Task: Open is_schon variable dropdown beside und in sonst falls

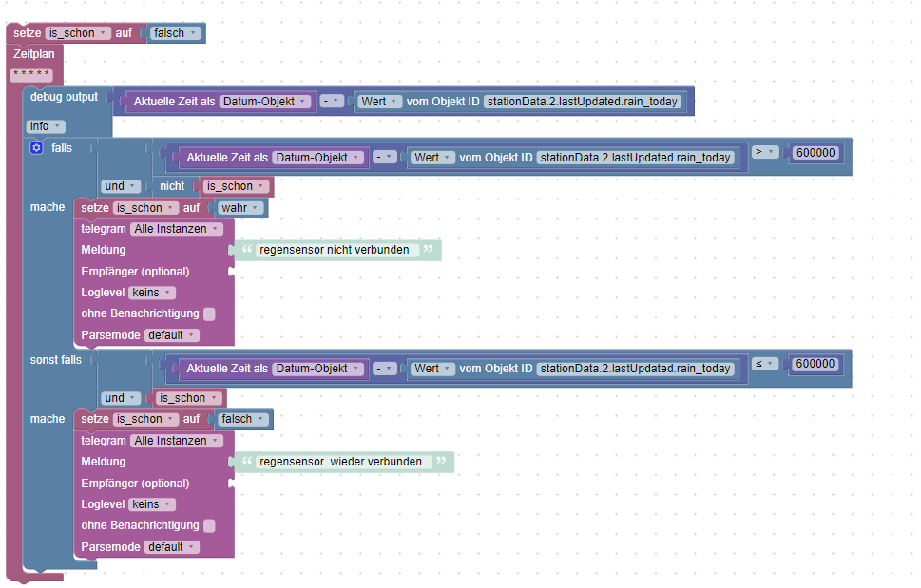Action: (188, 398)
